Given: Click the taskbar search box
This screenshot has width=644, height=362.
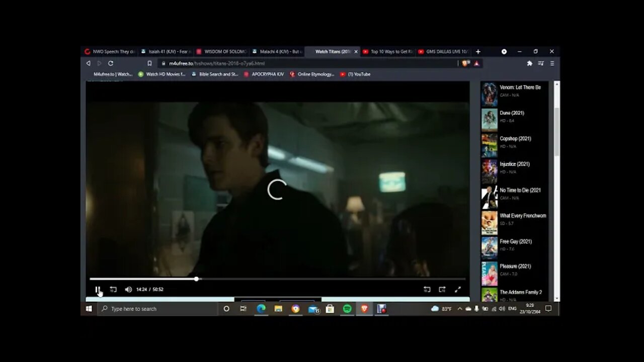Looking at the screenshot, I should [157, 309].
